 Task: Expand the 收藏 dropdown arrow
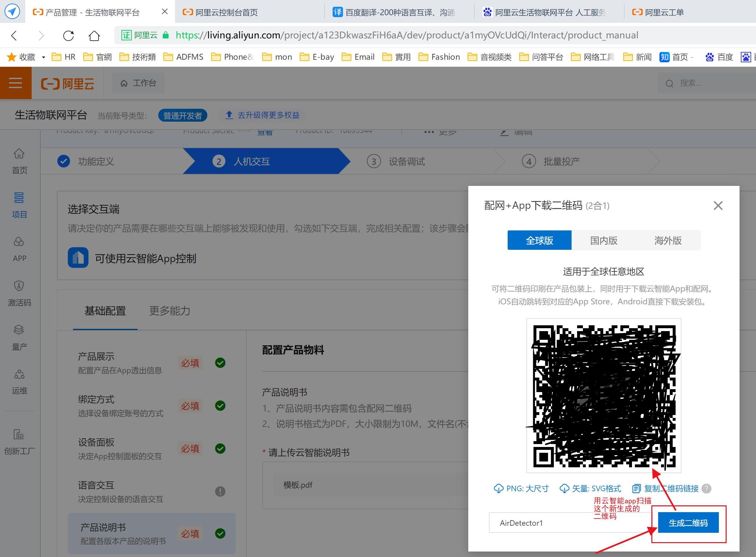click(43, 57)
